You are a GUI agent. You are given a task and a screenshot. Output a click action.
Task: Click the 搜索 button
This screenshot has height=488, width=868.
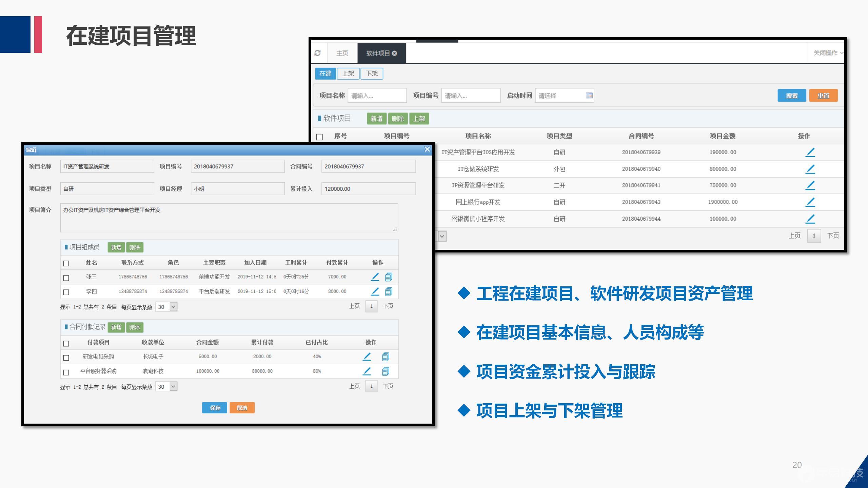point(791,96)
